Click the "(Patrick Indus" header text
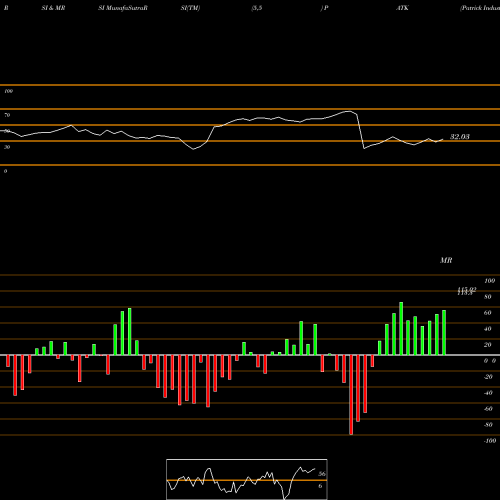 tap(480, 8)
